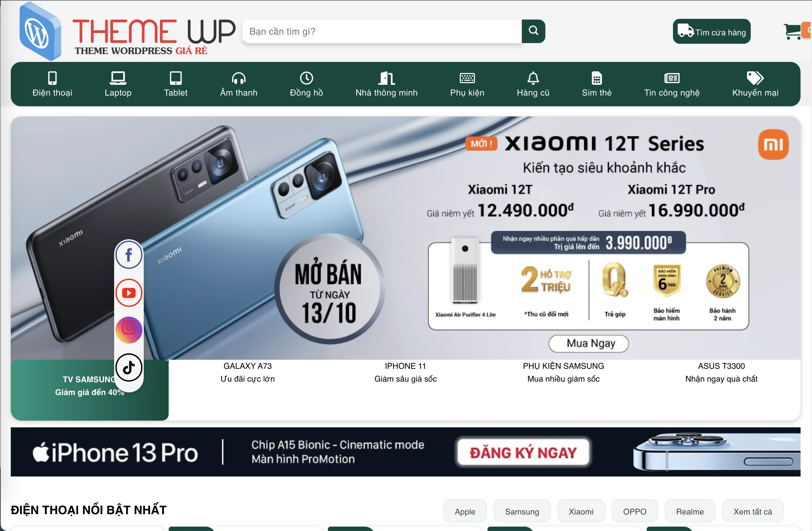
Task: Click the Tìm cửa hàng button
Action: pyautogui.click(x=712, y=31)
